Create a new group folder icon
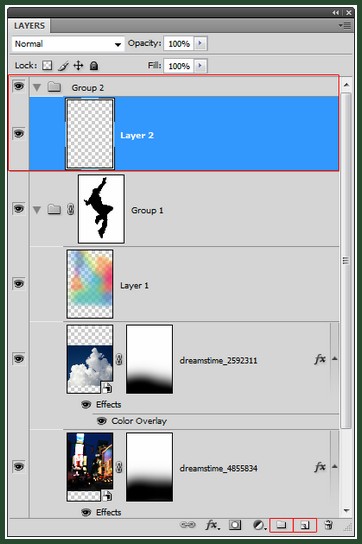 (281, 525)
